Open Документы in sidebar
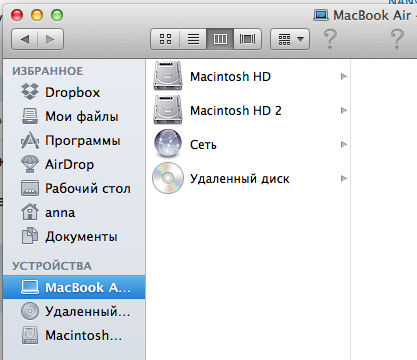Viewport: 417px width, 360px height. (81, 237)
